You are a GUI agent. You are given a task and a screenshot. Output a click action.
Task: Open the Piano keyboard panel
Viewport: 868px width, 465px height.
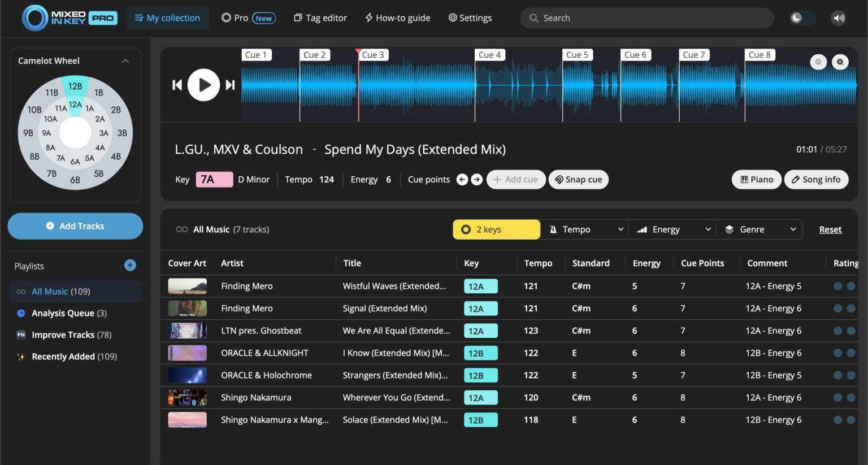pyautogui.click(x=756, y=179)
